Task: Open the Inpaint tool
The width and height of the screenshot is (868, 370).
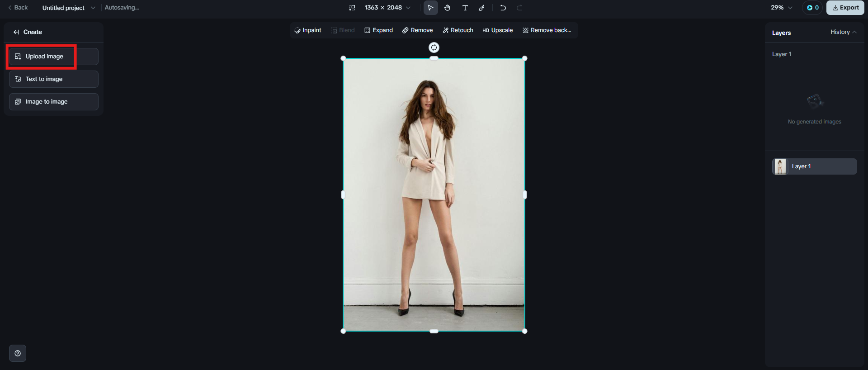Action: pos(308,30)
